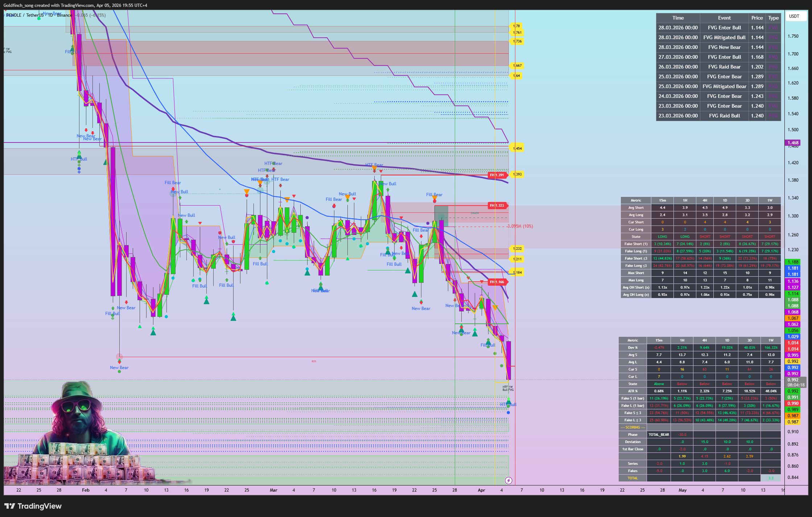Click the Avg Short row label
Viewport: 812px width, 517px height.
pos(636,208)
